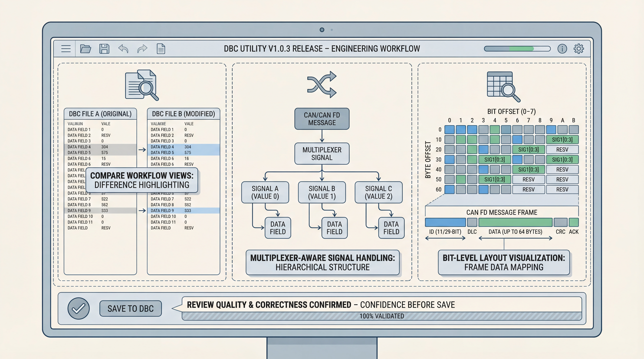This screenshot has height=359, width=644.
Task: Select DATA FIELD 4 row in File A
Action: tap(100, 147)
